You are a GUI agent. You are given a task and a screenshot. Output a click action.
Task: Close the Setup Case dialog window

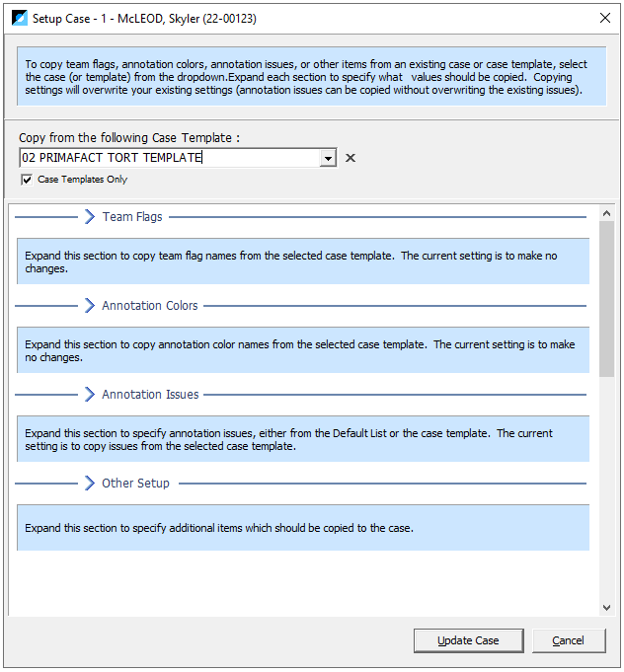click(605, 18)
